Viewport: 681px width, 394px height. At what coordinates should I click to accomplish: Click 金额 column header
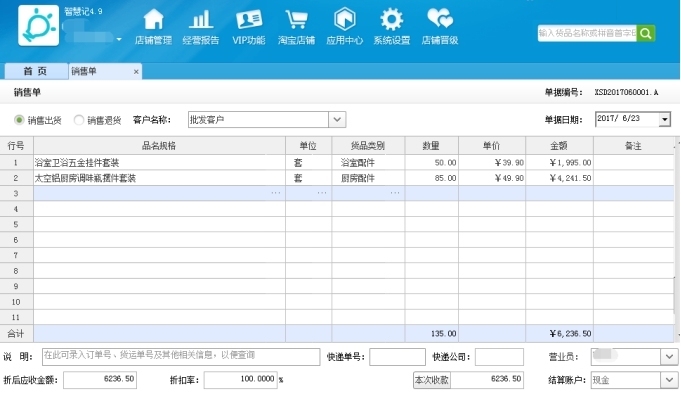(x=559, y=146)
